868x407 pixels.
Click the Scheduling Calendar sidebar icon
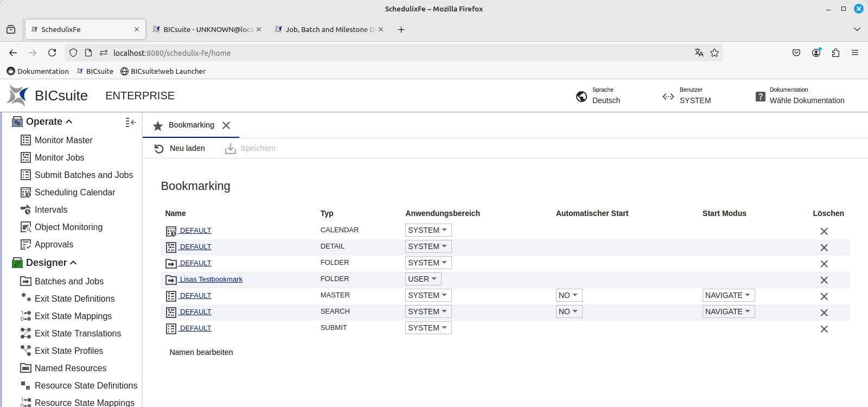coord(25,193)
